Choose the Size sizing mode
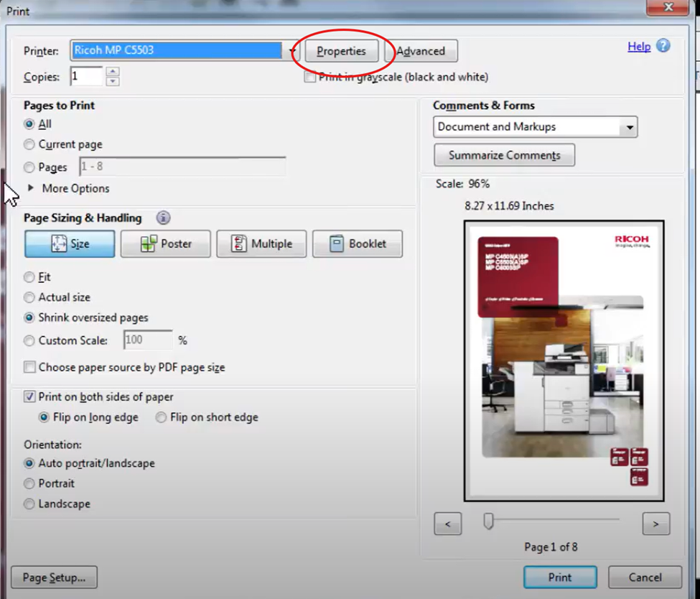The height and width of the screenshot is (599, 700). point(70,244)
